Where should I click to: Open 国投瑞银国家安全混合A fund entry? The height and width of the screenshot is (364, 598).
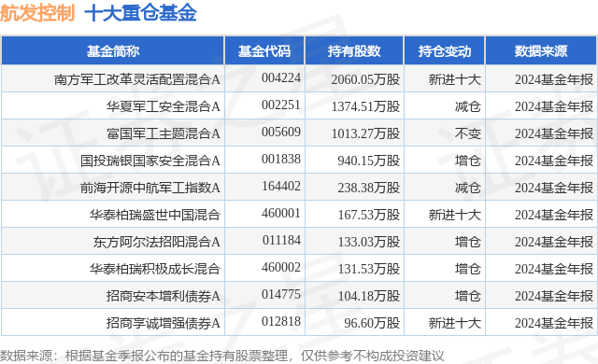pos(150,161)
